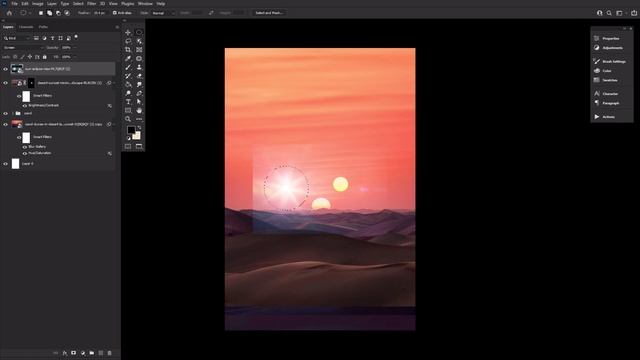Select the Path Selection tool
Image resolution: width=640 pixels, height=360 pixels.
139,102
